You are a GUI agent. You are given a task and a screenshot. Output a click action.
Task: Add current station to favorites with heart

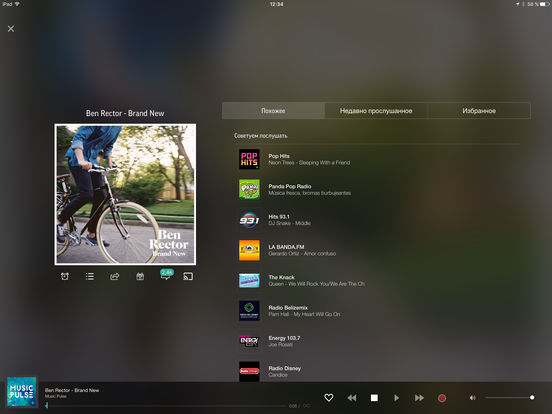click(x=328, y=397)
